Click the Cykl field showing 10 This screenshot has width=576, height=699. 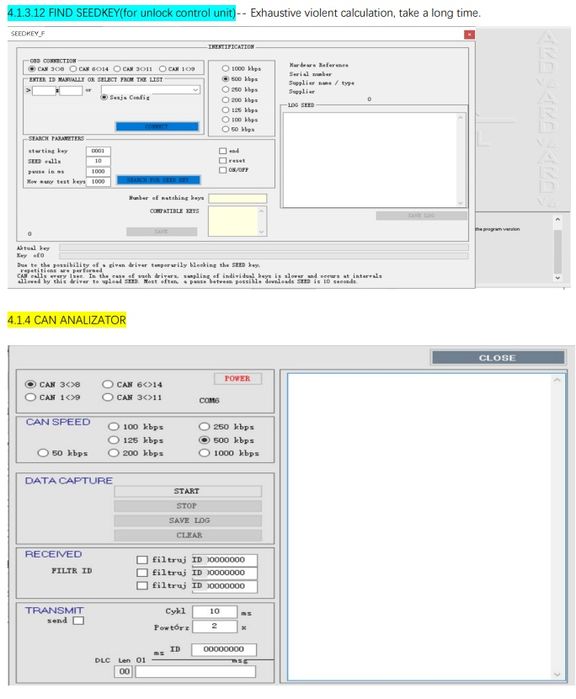tap(215, 612)
